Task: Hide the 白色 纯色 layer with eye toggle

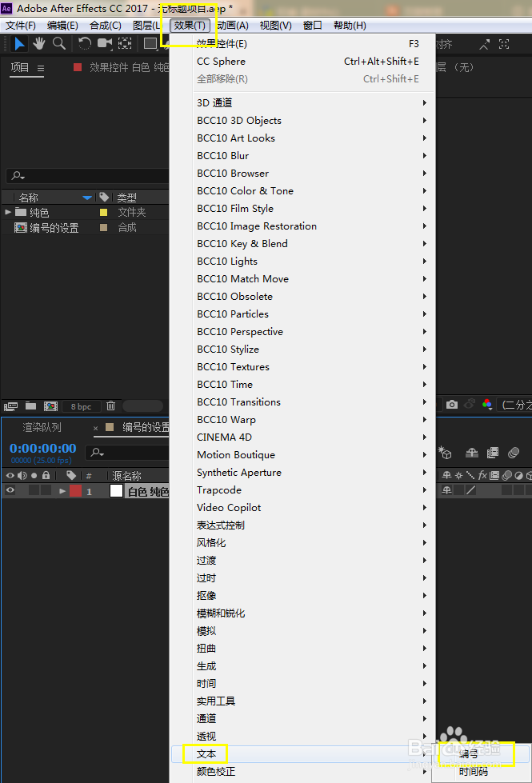Action: [10, 490]
